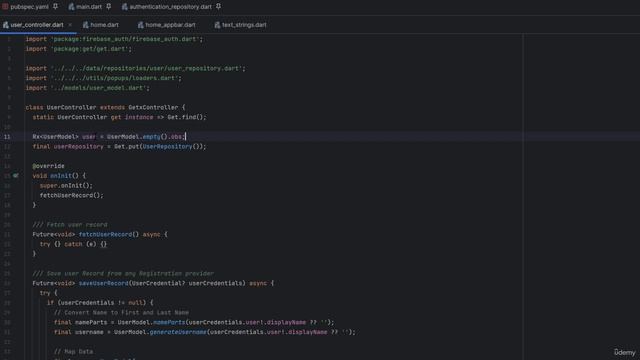Viewport: 640px width, 360px height.
Task: Click generateUsername method call
Action: (178, 332)
